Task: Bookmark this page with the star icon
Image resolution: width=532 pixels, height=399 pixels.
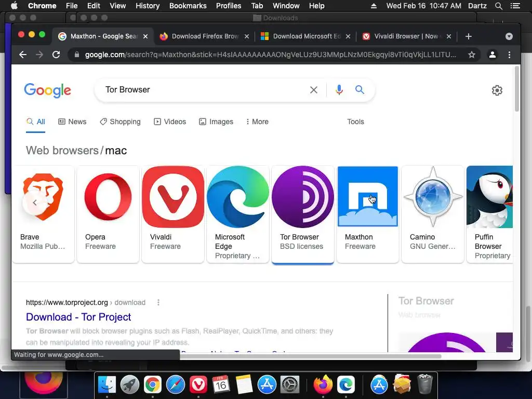Action: pos(472,55)
